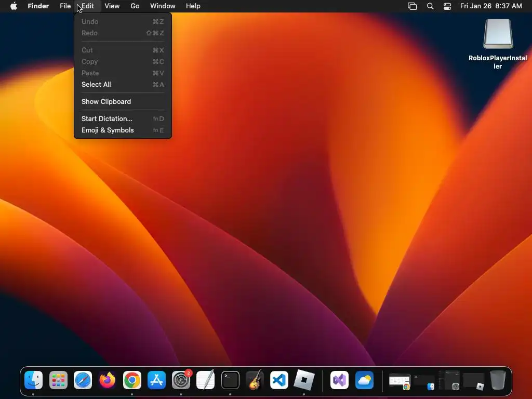
Task: Open GarageBand guitar icon in Dock
Action: [x=255, y=380]
